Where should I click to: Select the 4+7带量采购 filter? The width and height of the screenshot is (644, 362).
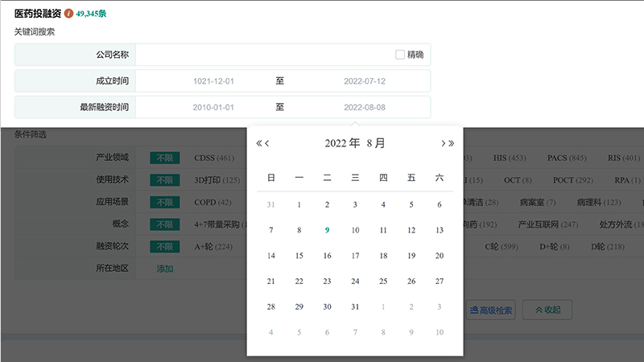(220, 224)
